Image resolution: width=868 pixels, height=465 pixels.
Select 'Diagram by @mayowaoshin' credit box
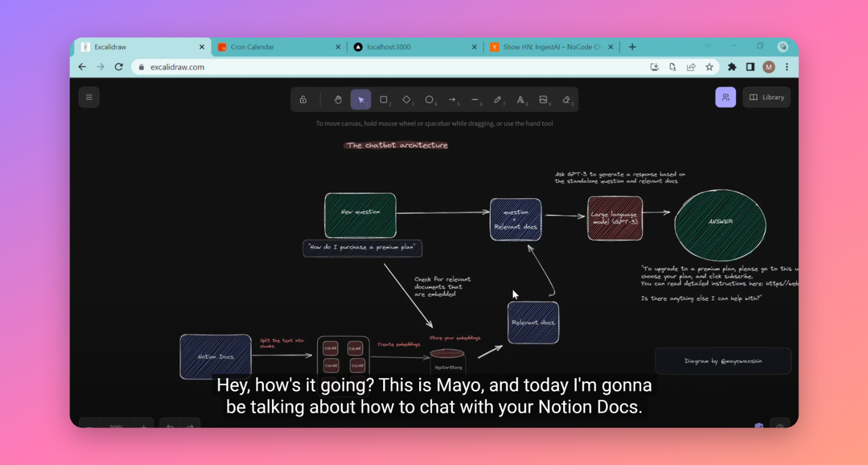[723, 361]
